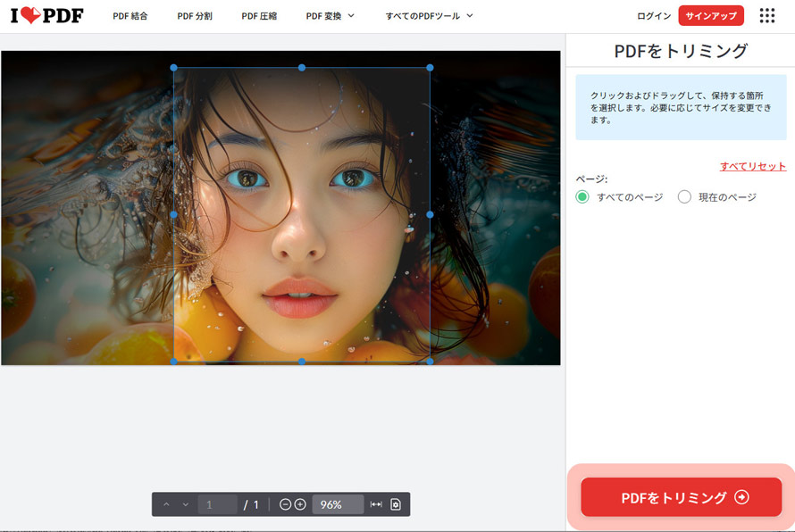Open the PDF 分割 menu item
This screenshot has width=795, height=532.
(x=194, y=15)
